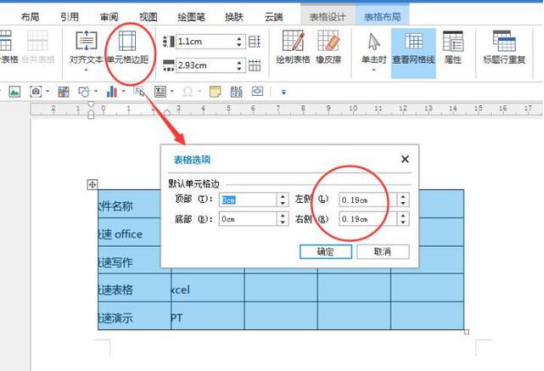
Task: Click the table move handle
Action: click(92, 185)
